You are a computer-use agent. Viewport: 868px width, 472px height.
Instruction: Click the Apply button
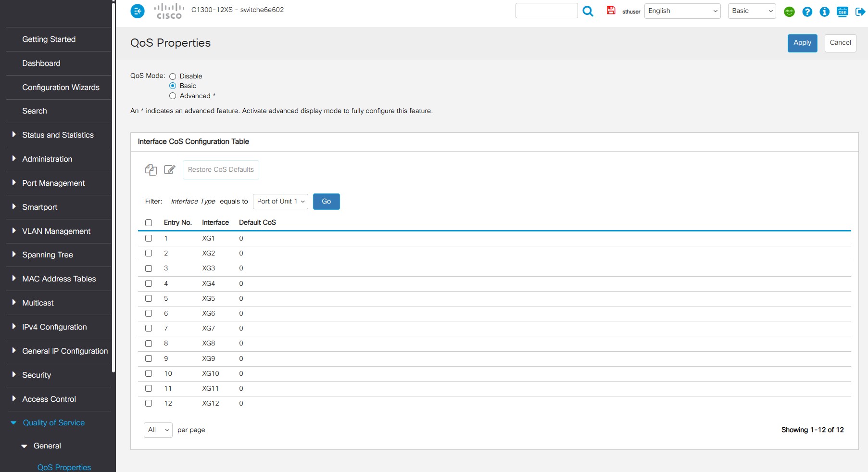pos(802,43)
